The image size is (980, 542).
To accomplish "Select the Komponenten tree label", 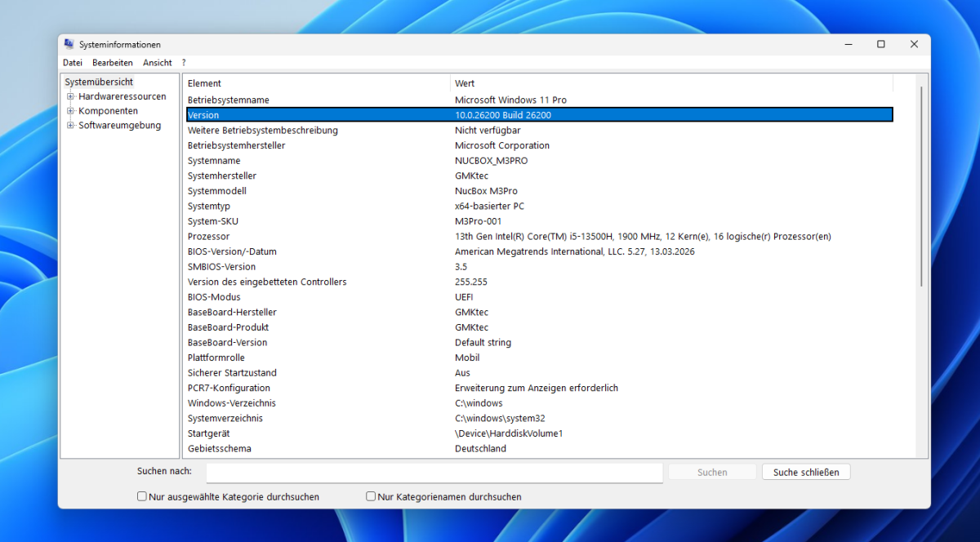I will [109, 111].
